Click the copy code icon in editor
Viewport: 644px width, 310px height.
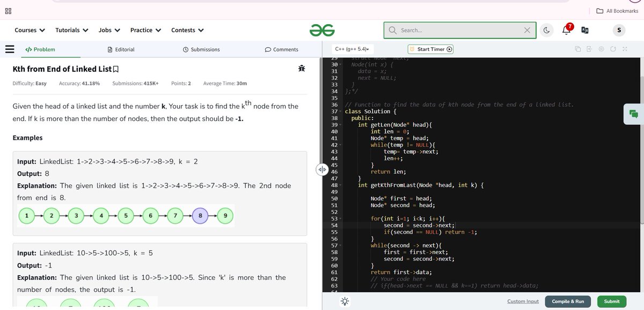click(x=577, y=49)
